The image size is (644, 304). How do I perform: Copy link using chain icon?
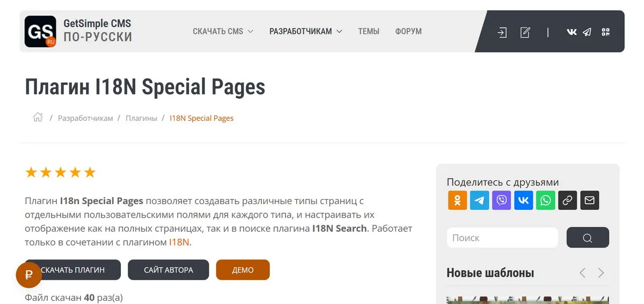(567, 200)
